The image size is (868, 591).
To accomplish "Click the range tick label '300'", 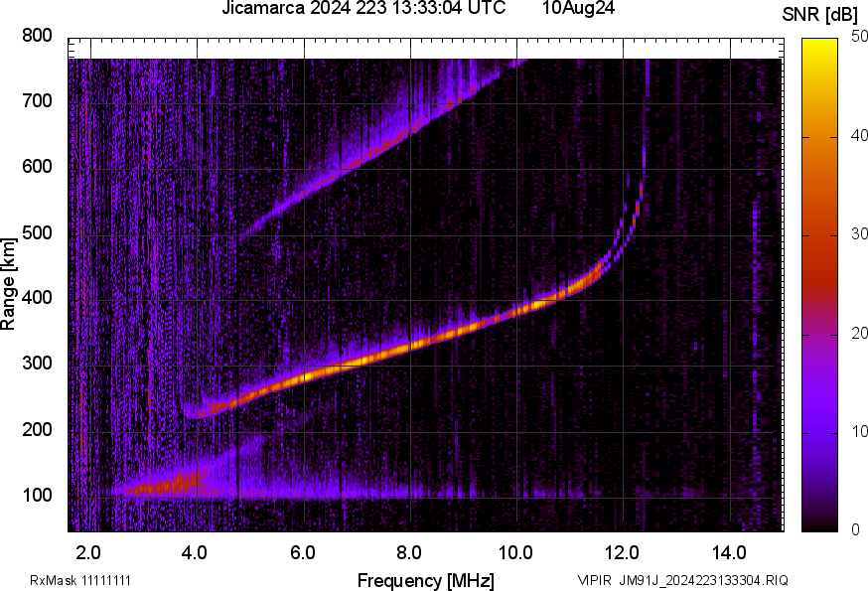I will [x=37, y=364].
